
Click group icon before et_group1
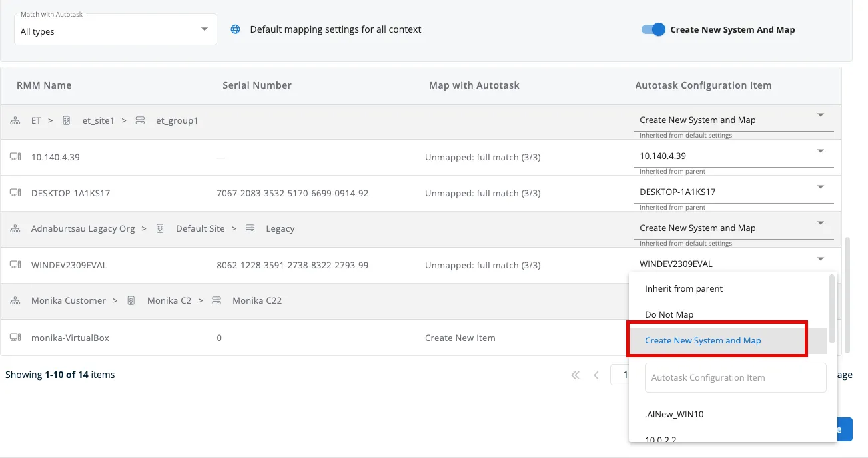point(140,121)
